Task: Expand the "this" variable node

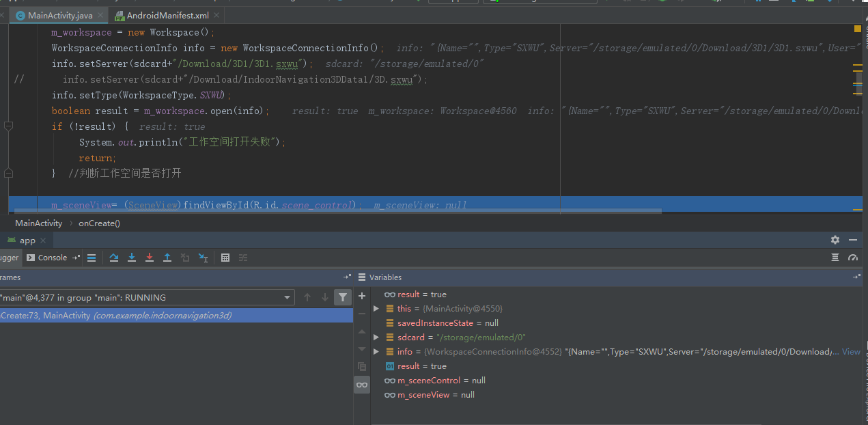Action: click(376, 309)
